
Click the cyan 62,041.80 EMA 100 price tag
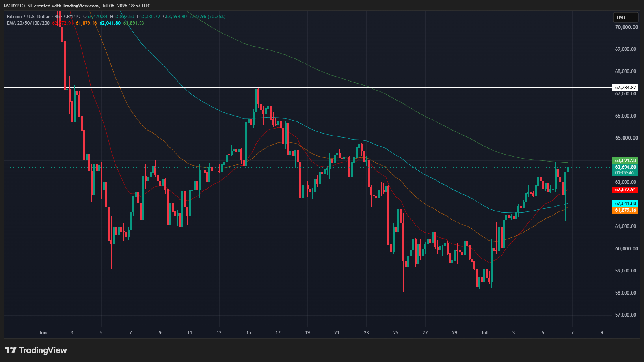click(625, 203)
